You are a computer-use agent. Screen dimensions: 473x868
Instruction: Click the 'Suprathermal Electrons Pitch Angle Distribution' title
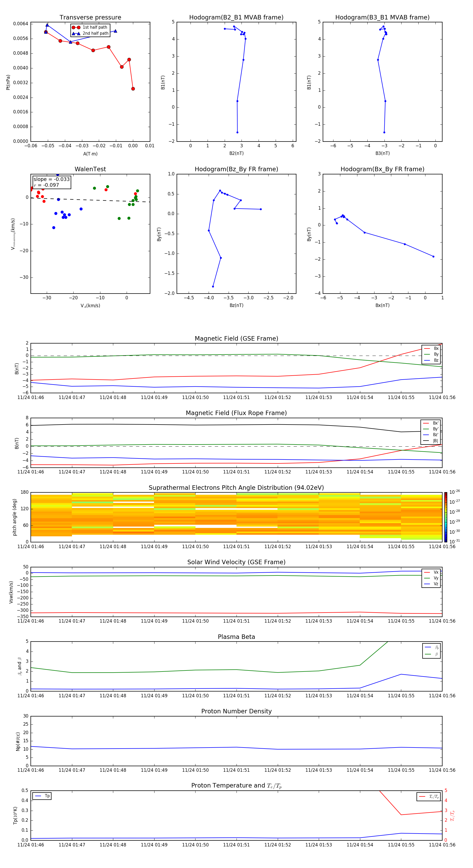236,488
